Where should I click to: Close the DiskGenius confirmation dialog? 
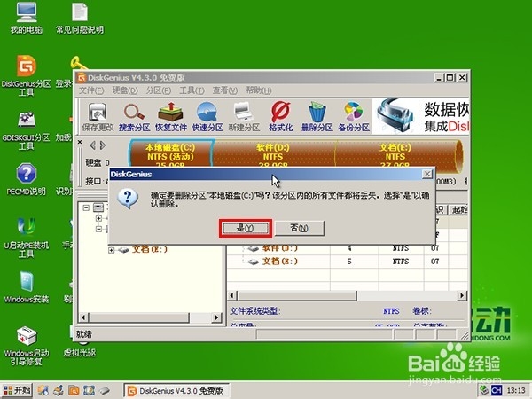pyautogui.click(x=427, y=174)
